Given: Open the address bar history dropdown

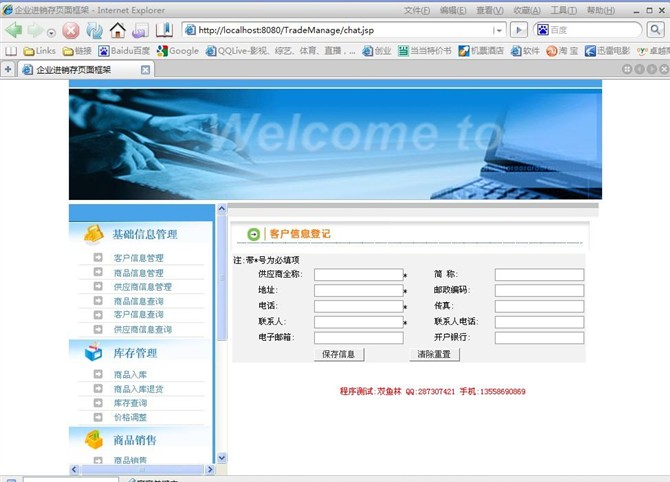Looking at the screenshot, I should point(498,30).
